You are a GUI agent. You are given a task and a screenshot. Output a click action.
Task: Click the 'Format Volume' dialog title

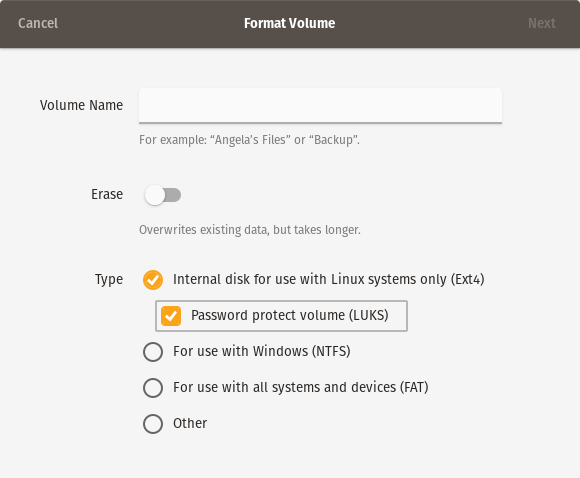pyautogui.click(x=290, y=23)
